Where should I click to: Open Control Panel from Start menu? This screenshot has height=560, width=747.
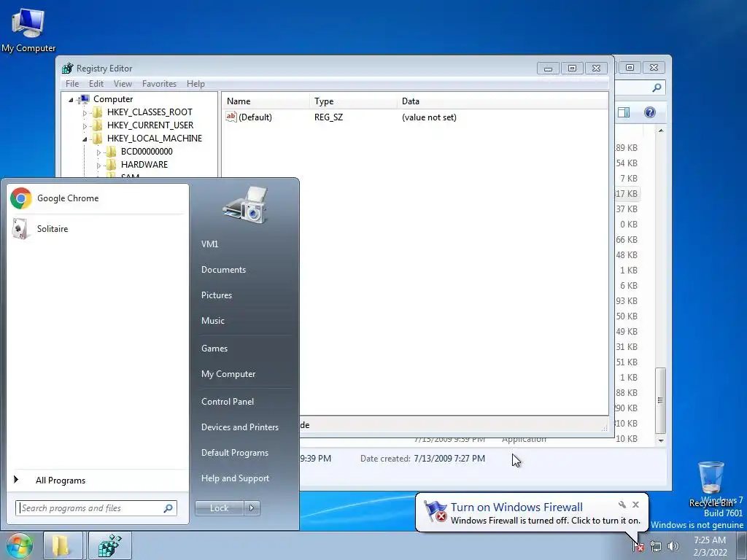click(228, 402)
